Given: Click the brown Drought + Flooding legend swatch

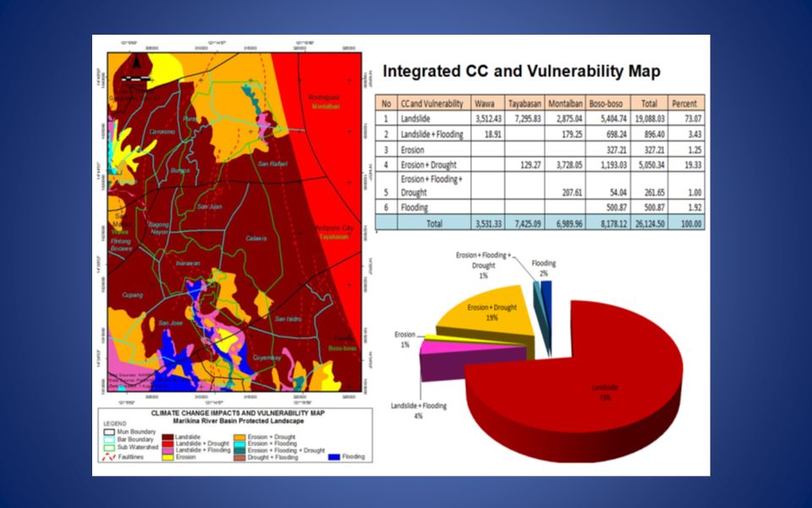Looking at the screenshot, I should 239,457.
